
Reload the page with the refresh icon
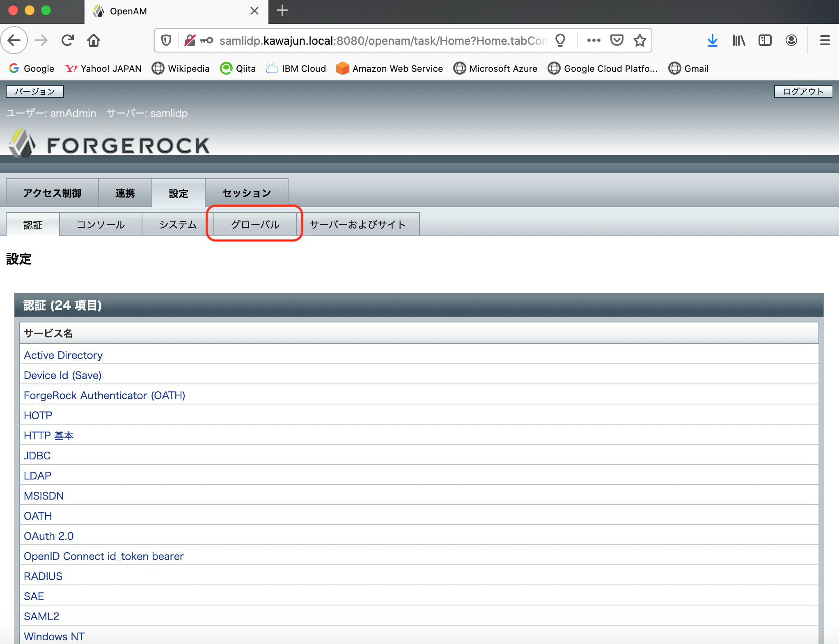(x=67, y=40)
